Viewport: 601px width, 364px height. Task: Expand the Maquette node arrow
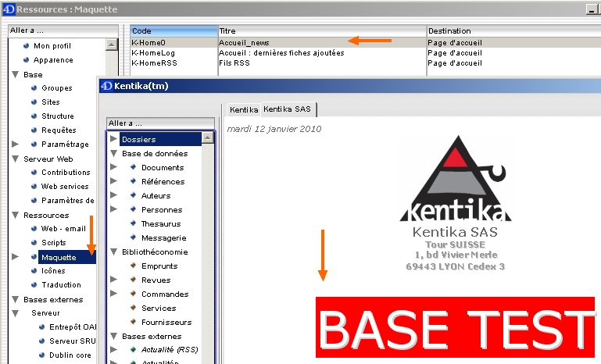(15, 257)
